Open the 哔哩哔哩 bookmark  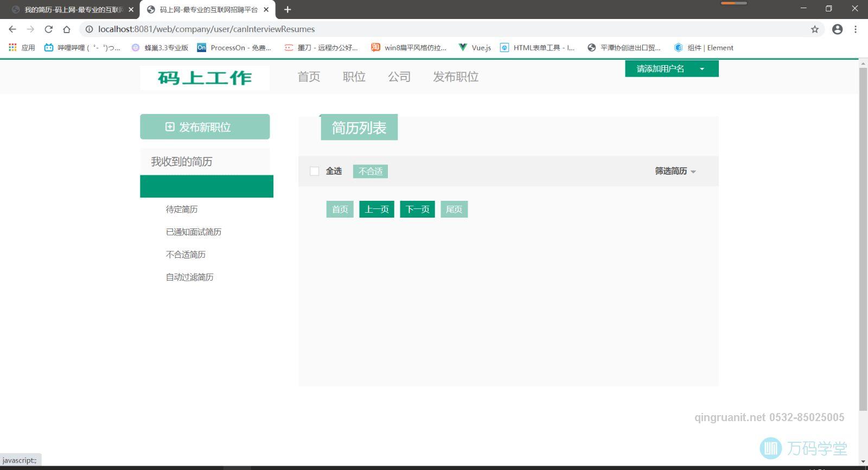click(x=82, y=48)
